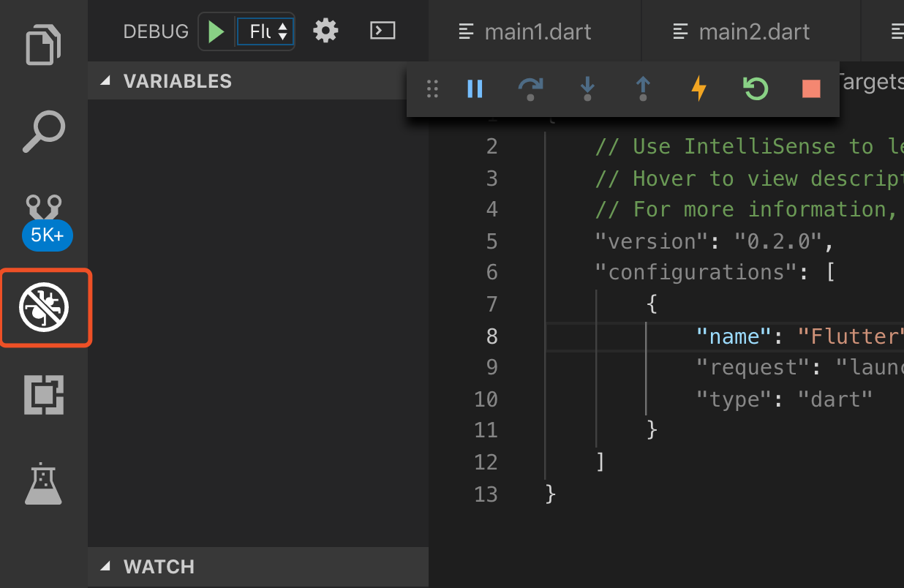Step Into the current function
The image size is (904, 588).
587,88
